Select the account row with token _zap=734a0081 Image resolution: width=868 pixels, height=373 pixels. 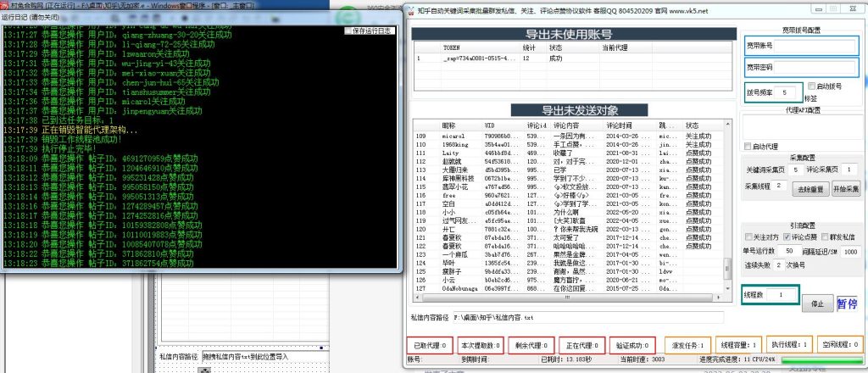coord(574,58)
